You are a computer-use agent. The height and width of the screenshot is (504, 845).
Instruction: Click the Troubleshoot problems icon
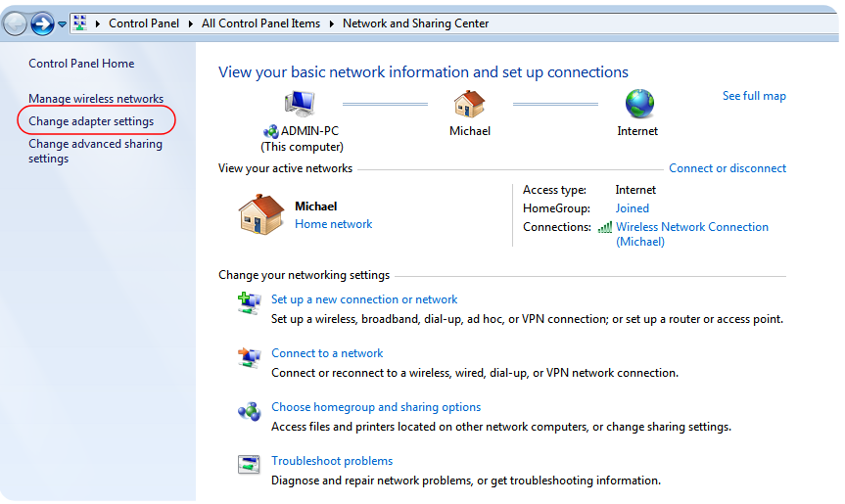click(249, 464)
